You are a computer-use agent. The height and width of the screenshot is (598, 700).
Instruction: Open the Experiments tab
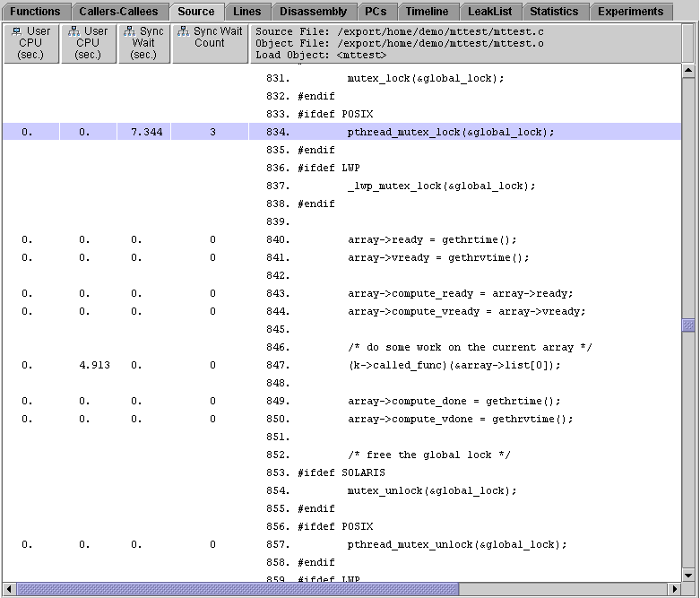630,12
